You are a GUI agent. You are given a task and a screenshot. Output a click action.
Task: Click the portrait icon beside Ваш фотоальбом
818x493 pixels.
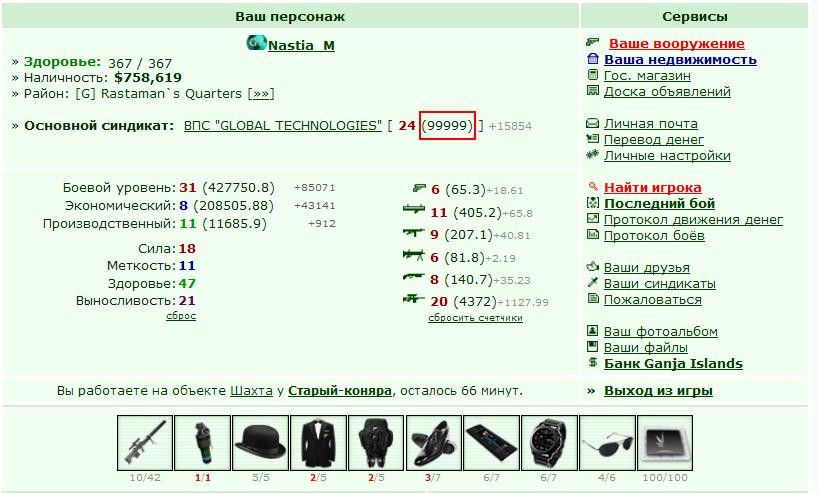[593, 330]
